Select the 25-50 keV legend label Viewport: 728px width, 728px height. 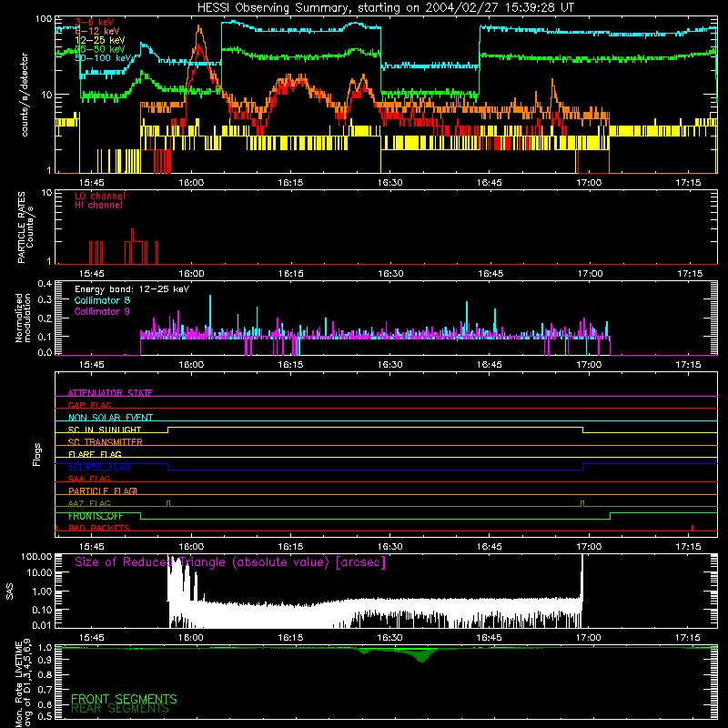100,49
